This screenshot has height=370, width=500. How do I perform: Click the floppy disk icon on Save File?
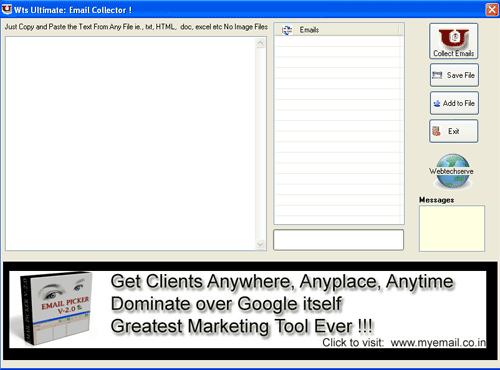click(x=437, y=75)
